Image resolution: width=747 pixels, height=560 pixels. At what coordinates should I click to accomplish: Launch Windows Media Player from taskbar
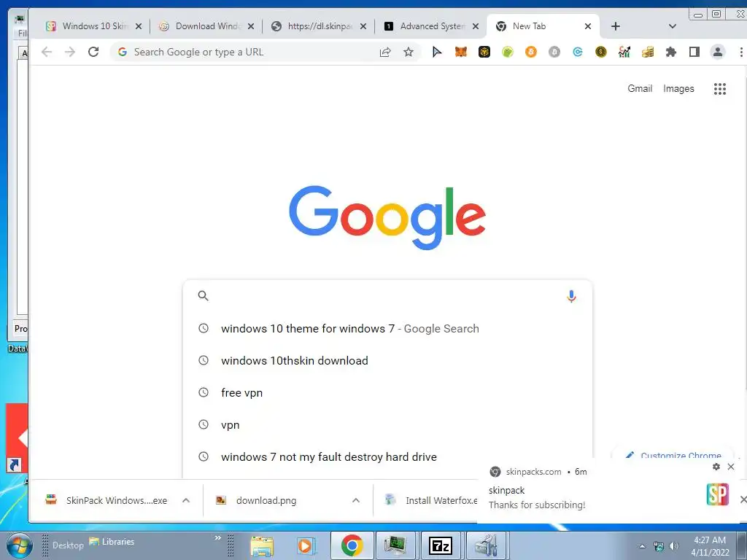306,545
